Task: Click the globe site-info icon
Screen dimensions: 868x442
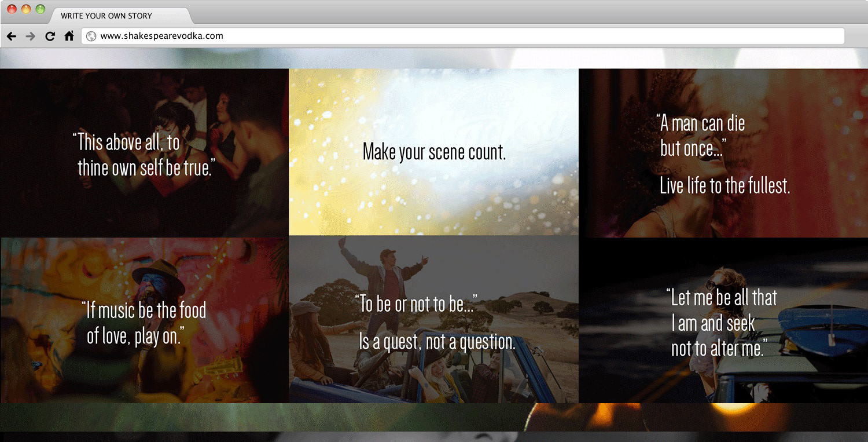Action: pos(91,36)
